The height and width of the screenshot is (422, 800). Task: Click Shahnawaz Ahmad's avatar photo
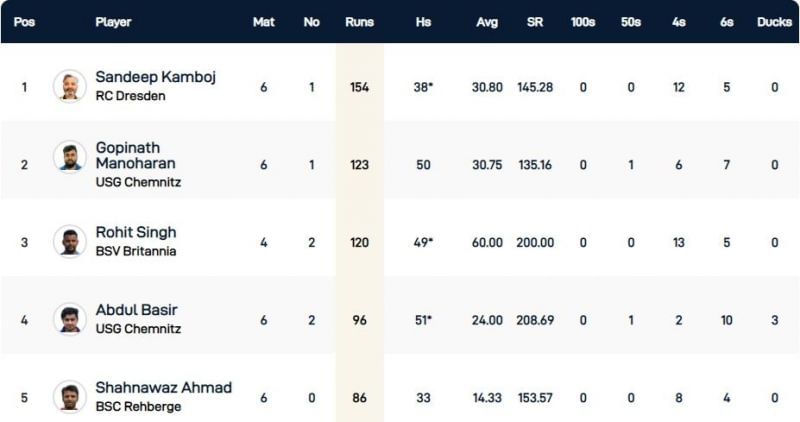pyautogui.click(x=70, y=396)
